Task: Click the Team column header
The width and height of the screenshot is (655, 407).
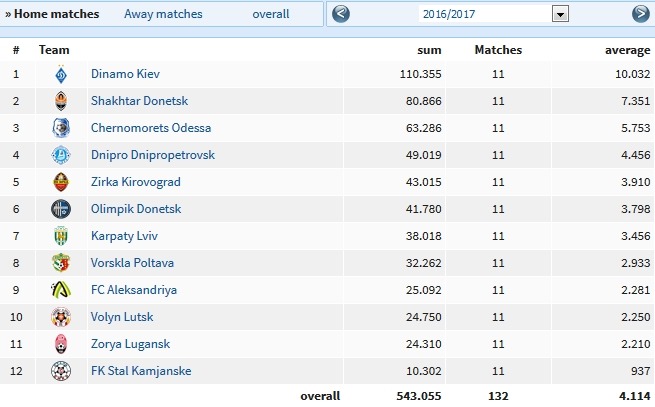Action: pos(54,50)
